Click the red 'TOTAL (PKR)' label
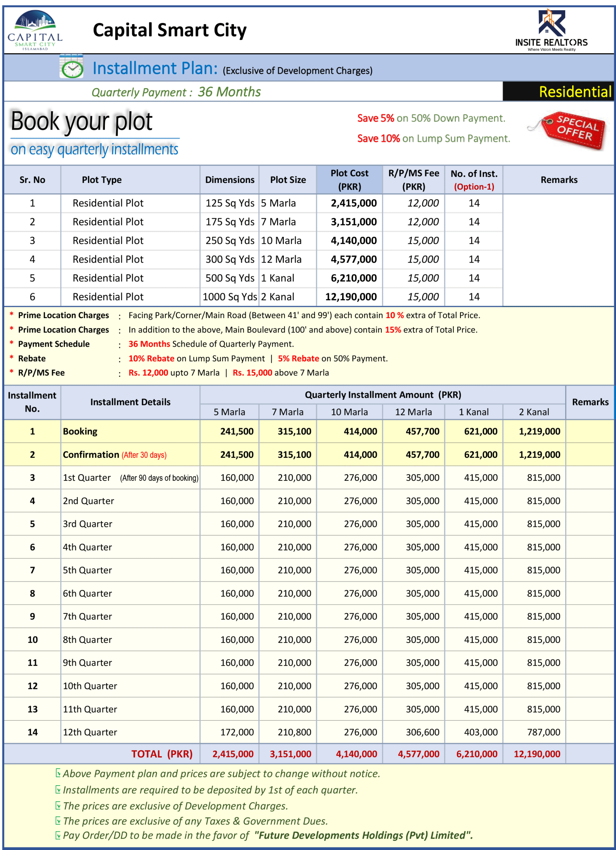The width and height of the screenshot is (616, 850). click(162, 754)
